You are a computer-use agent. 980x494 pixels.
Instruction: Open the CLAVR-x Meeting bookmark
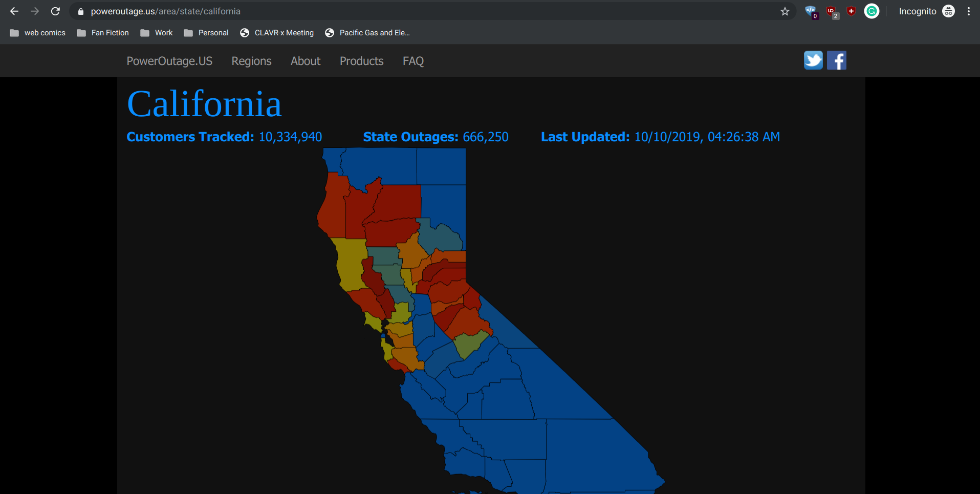pos(277,33)
